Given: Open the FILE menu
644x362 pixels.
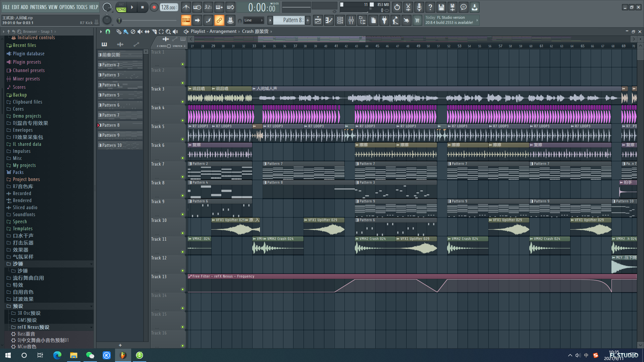Looking at the screenshot, I should click(6, 7).
